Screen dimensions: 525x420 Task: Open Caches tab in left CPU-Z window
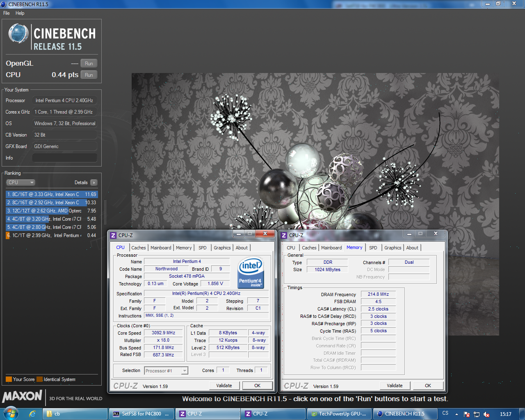[139, 248]
